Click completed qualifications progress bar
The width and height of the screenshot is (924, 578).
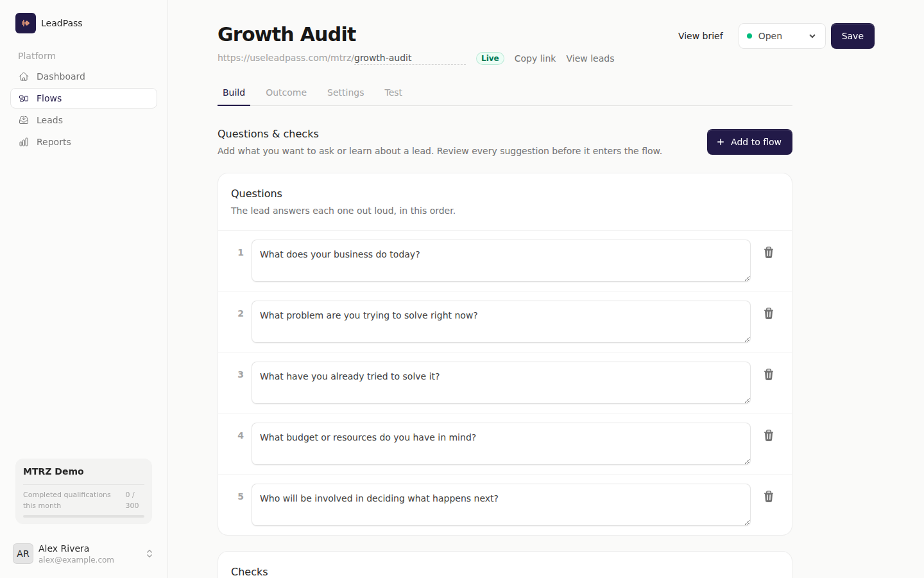click(83, 516)
